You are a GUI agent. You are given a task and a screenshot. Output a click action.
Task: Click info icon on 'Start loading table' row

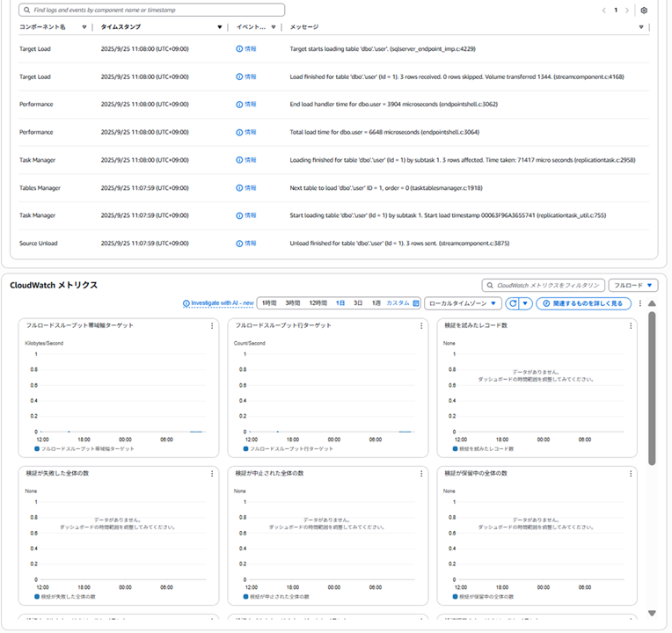pyautogui.click(x=239, y=215)
